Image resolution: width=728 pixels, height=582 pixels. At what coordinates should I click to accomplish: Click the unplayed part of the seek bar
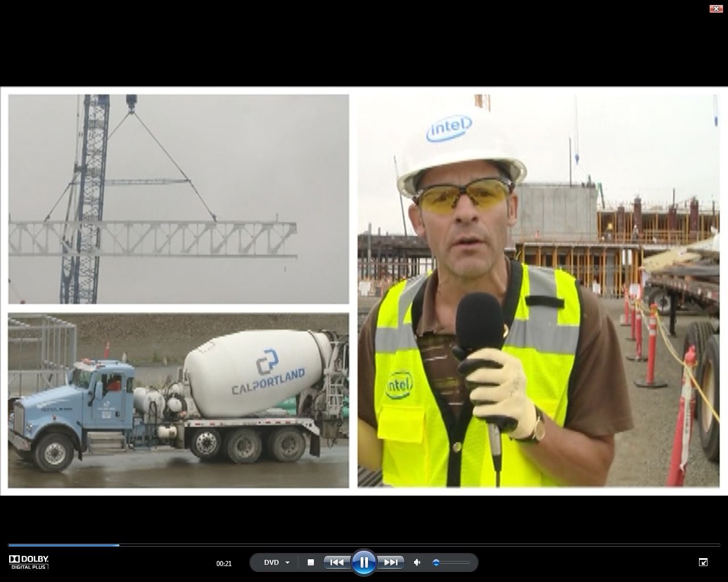[398, 545]
